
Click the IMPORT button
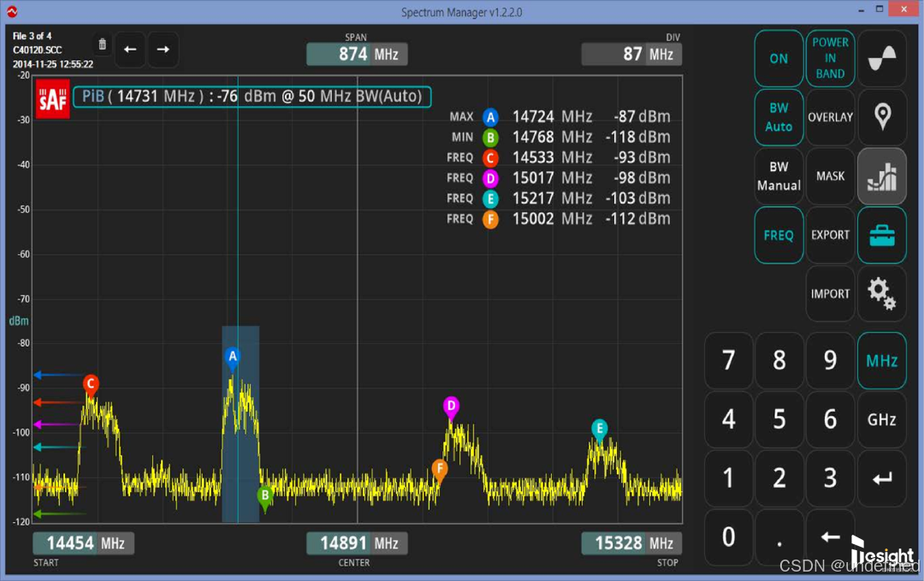coord(830,293)
